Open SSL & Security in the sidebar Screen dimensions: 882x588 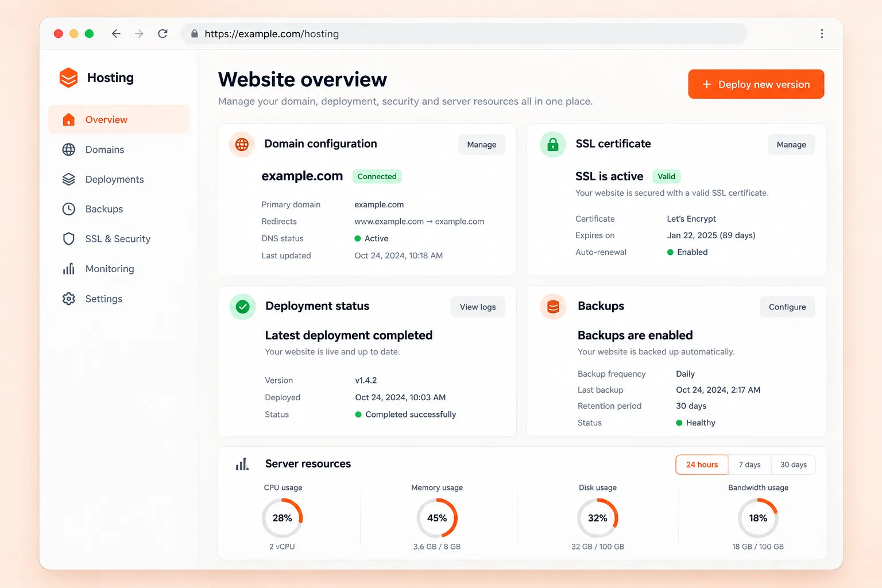(x=119, y=239)
